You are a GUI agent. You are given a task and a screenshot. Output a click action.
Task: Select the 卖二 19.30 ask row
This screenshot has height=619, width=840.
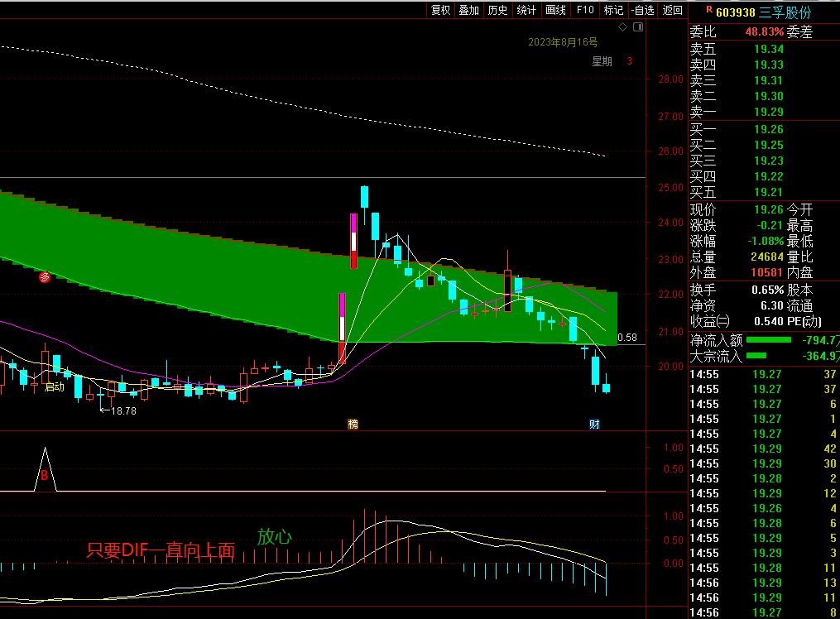[x=764, y=96]
